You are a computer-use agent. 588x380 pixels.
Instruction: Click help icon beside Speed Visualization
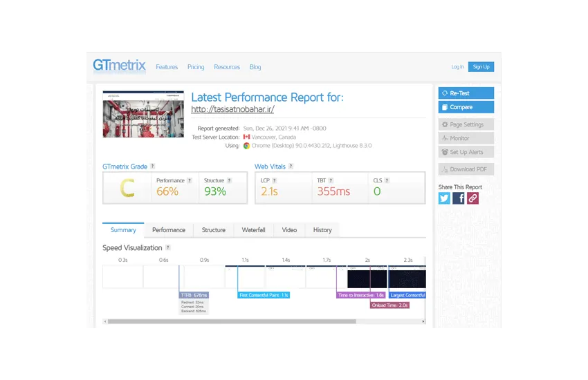click(168, 247)
